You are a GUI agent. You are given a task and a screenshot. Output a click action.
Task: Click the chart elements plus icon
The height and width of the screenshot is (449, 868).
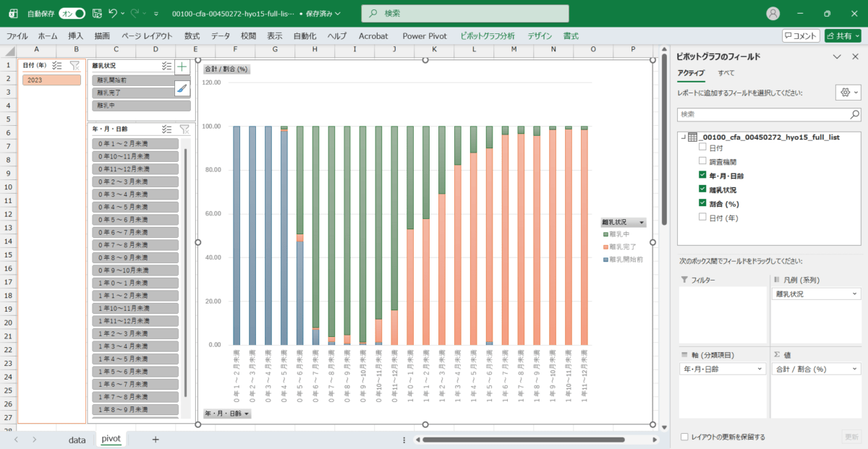click(x=182, y=67)
